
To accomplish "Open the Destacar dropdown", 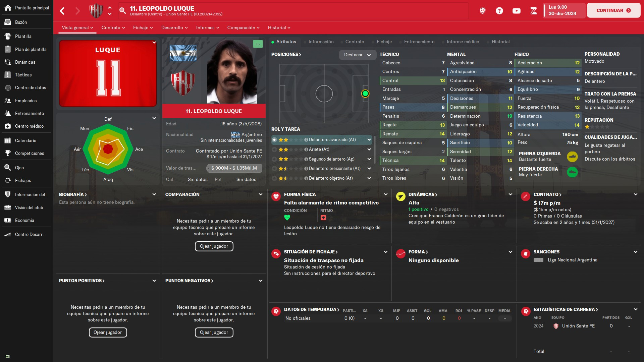I will point(357,55).
